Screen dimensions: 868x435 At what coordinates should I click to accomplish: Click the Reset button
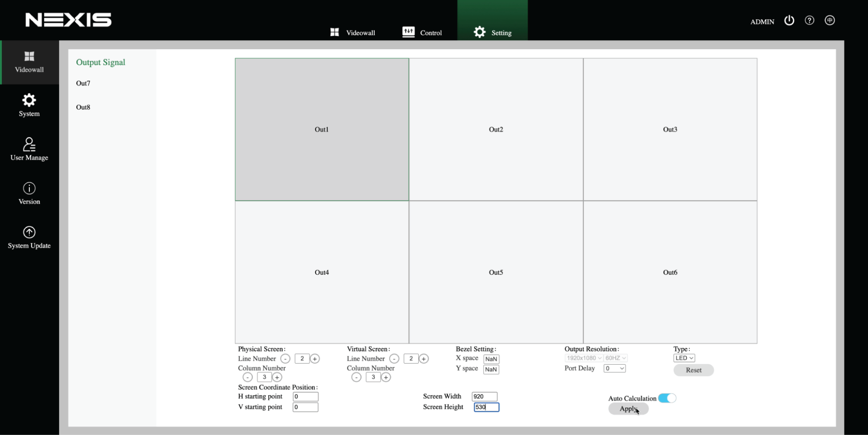(693, 370)
